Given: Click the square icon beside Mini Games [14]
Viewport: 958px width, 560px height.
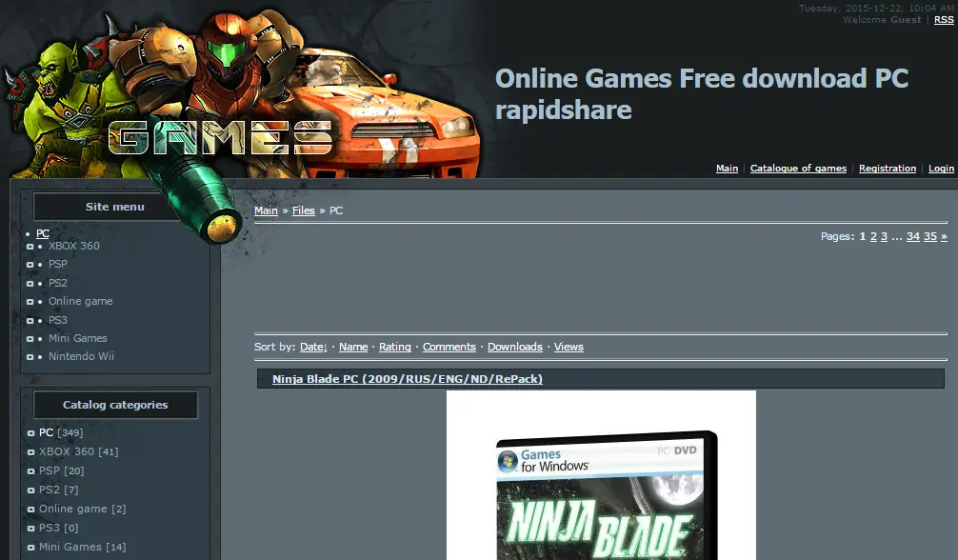Looking at the screenshot, I should 30,548.
